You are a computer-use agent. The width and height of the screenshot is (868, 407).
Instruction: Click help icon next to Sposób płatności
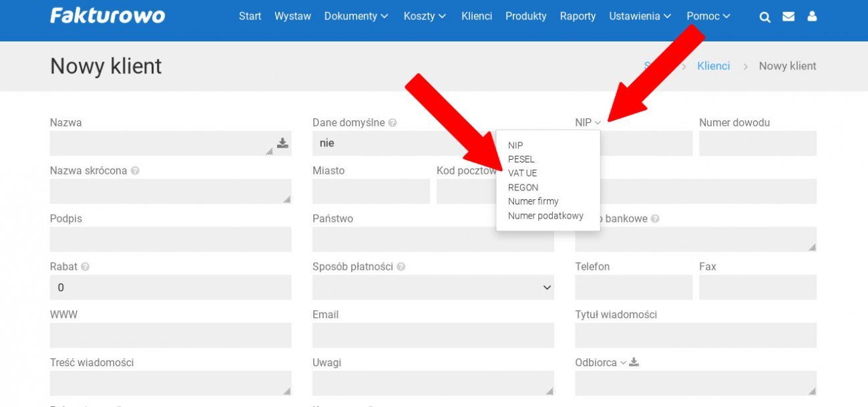[401, 267]
